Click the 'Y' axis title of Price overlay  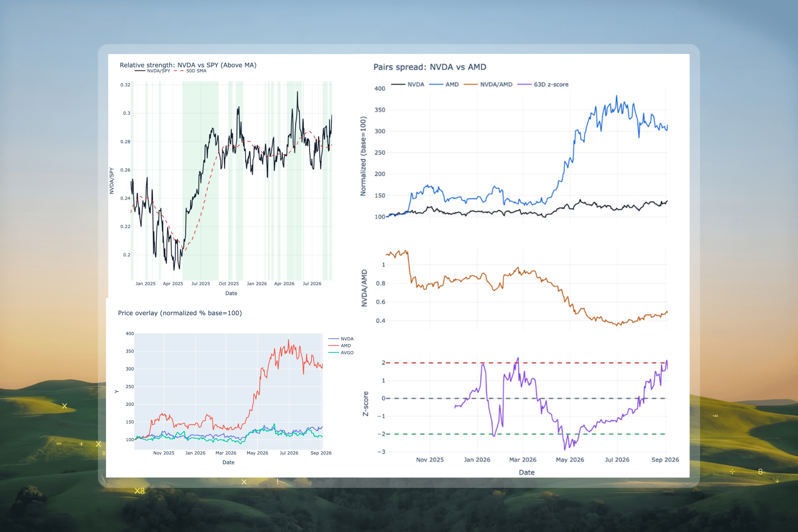click(117, 392)
